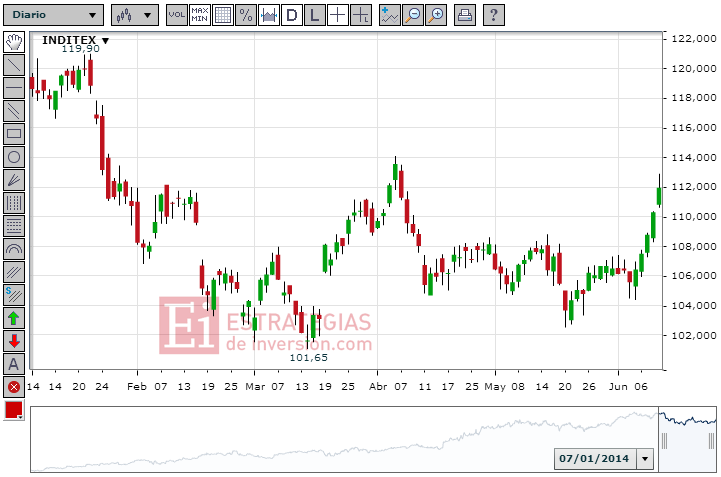Select the parallel channel lines tool
This screenshot has height=477, width=721.
(14, 111)
